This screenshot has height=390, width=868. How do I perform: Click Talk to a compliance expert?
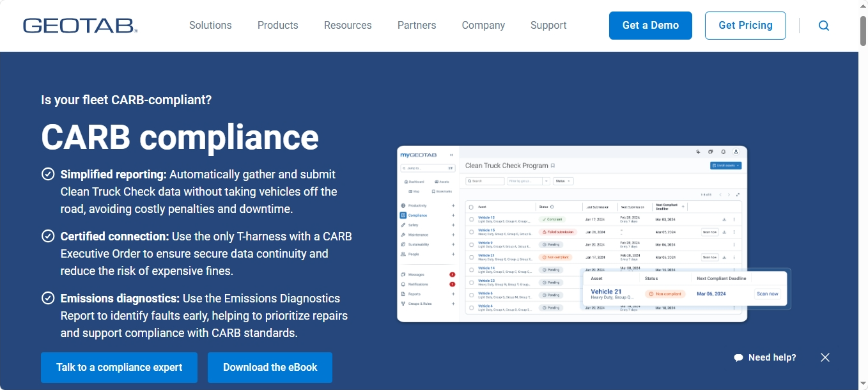(120, 368)
